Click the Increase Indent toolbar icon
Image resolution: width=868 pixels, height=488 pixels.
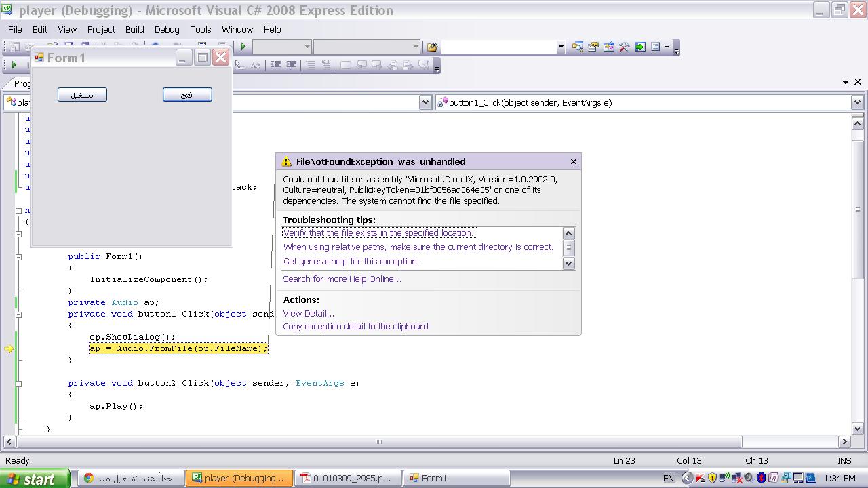tap(291, 64)
